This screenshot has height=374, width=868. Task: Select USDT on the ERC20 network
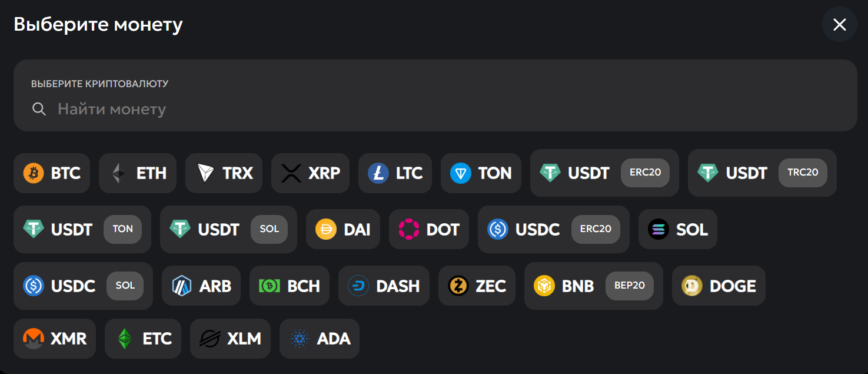604,173
